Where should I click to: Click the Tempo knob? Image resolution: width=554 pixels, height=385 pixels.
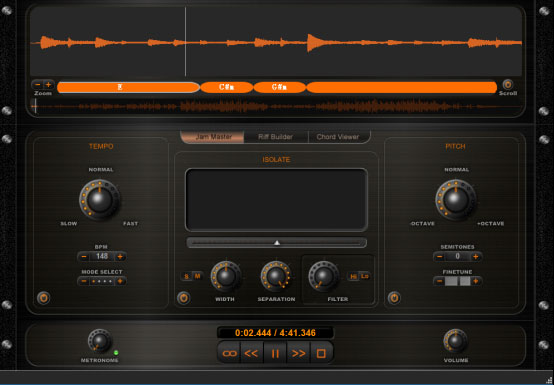pos(100,200)
